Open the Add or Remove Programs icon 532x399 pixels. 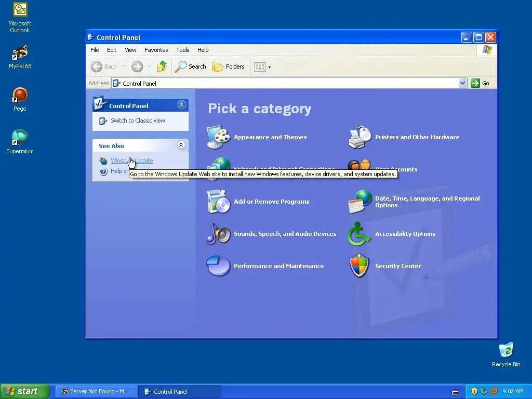[x=219, y=202]
